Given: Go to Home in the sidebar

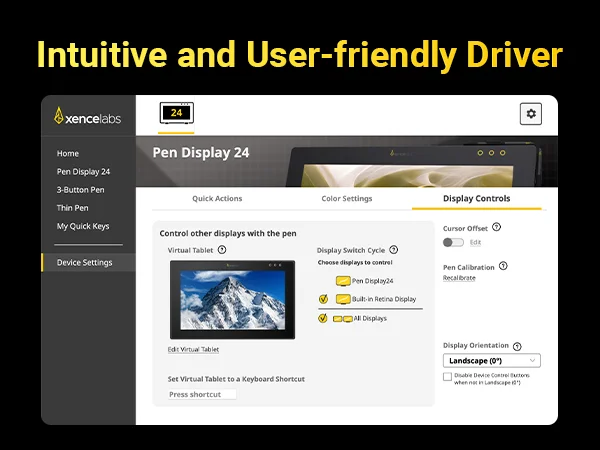Looking at the screenshot, I should tap(68, 153).
